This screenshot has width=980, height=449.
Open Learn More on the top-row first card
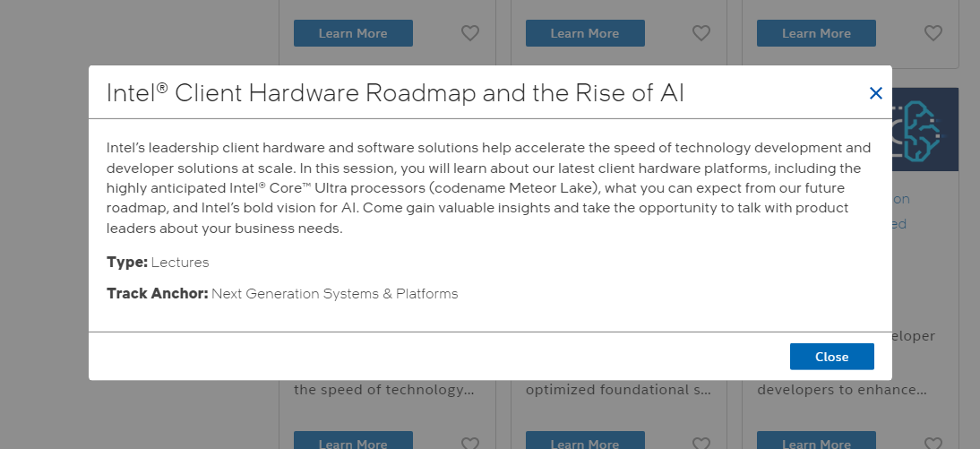353,33
